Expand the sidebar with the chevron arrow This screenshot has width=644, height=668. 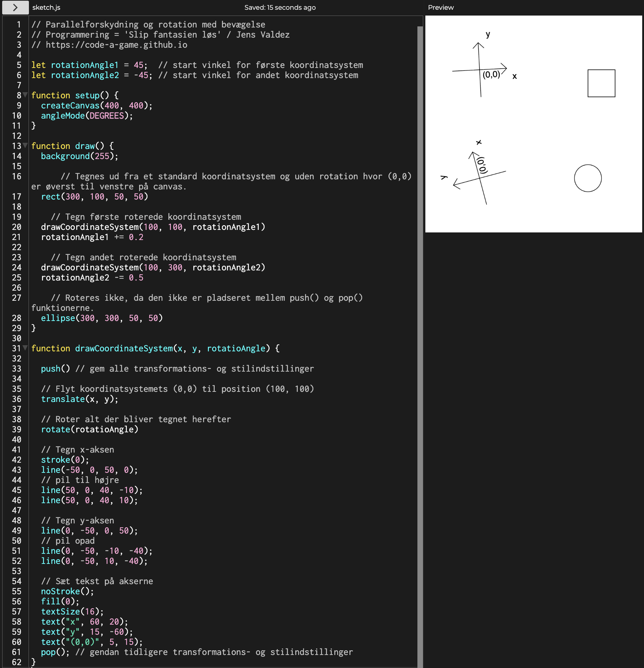[15, 8]
